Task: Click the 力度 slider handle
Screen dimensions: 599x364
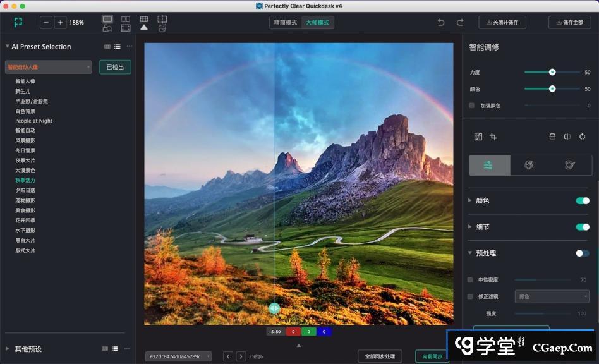Action: point(552,72)
